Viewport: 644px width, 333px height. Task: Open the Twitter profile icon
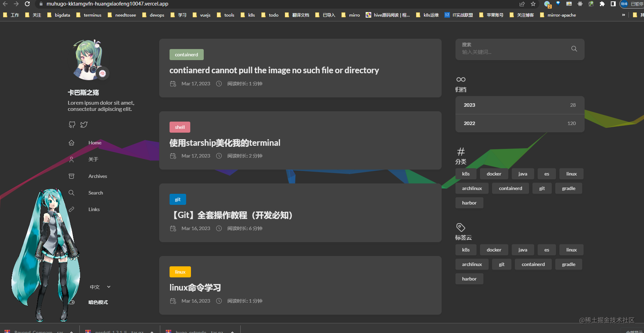click(84, 125)
